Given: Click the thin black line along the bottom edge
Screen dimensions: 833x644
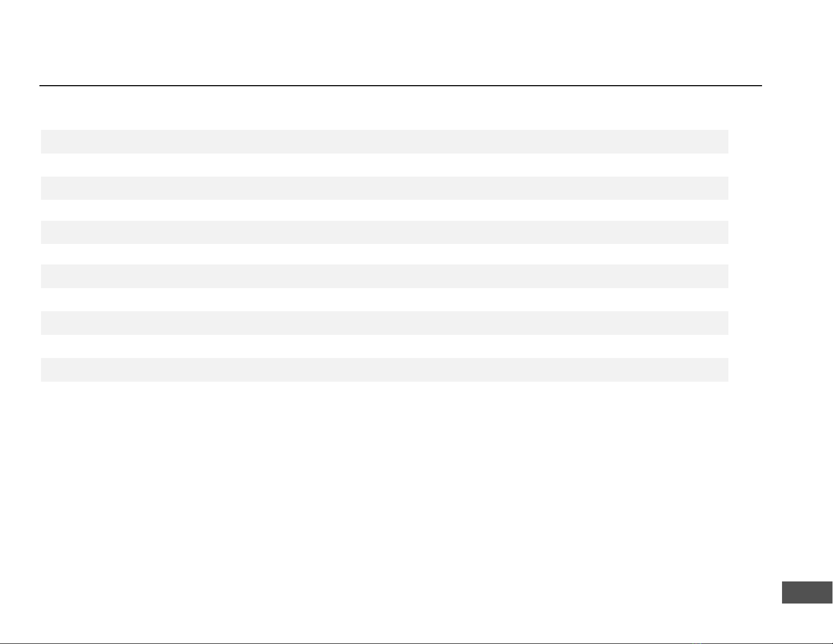Looking at the screenshot, I should point(416,643).
